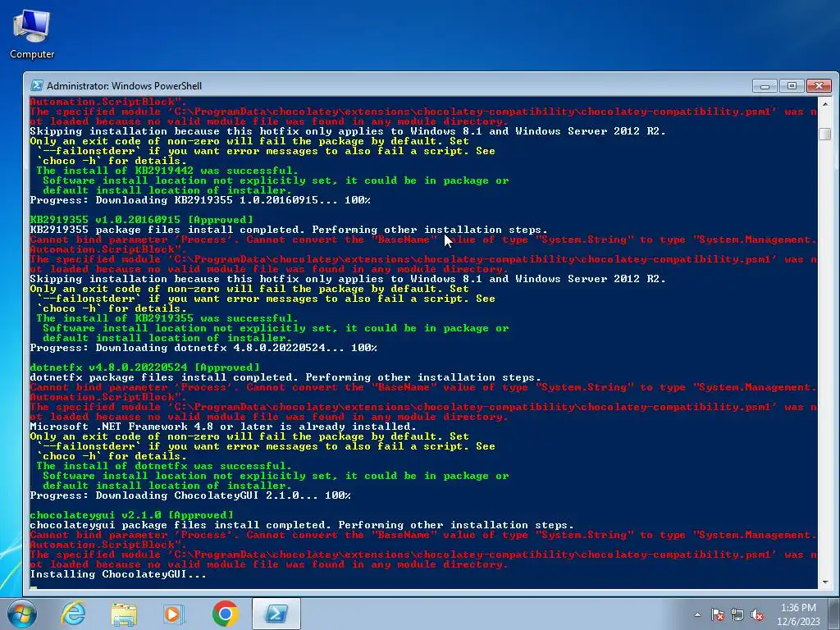Open Windows Explorer from the taskbar
Viewport: 840px width, 630px height.
[x=124, y=614]
